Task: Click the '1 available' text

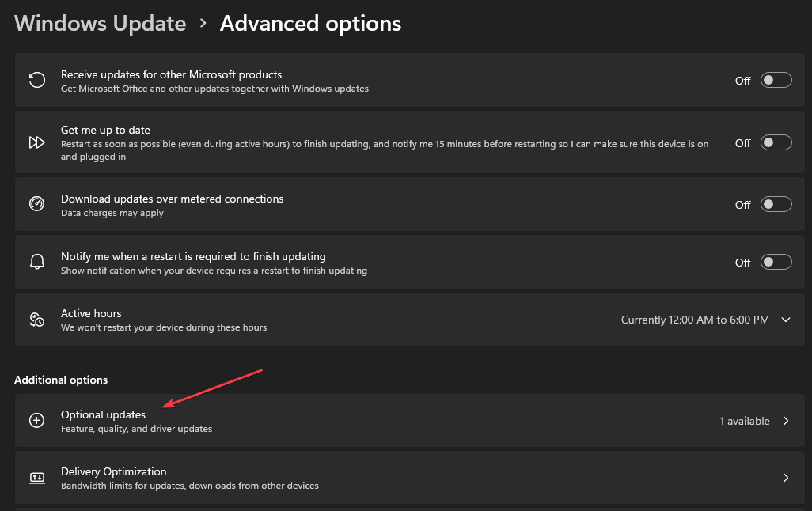Action: click(x=745, y=421)
